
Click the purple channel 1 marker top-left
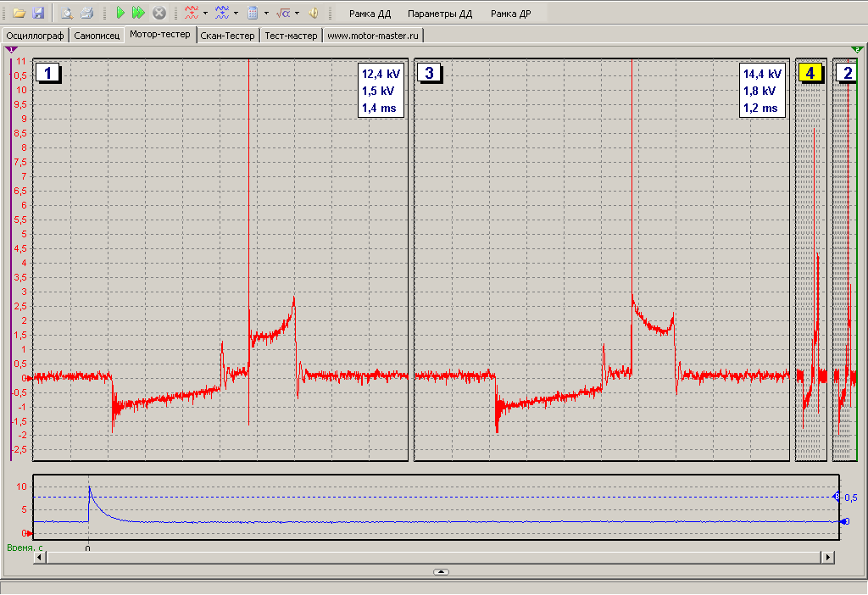point(10,50)
